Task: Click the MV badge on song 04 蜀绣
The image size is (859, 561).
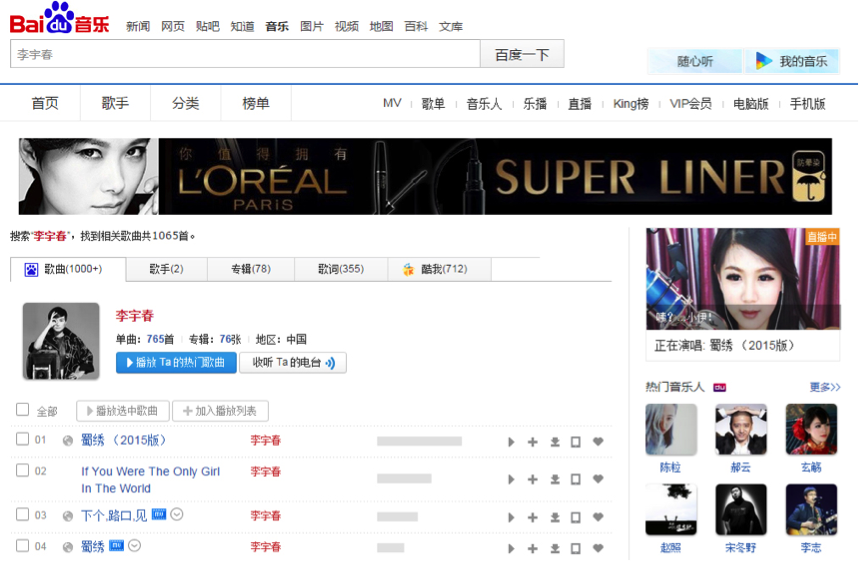Action: (x=117, y=545)
